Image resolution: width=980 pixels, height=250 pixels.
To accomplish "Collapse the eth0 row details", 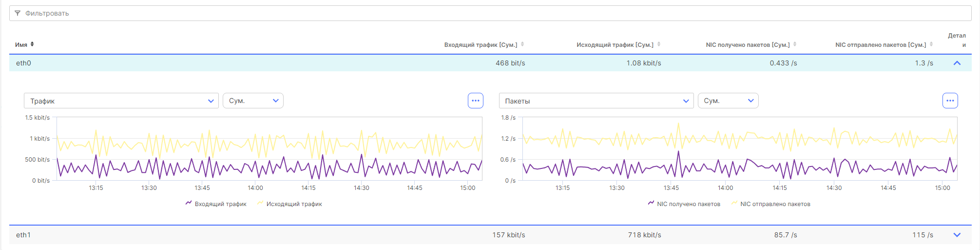I will [957, 63].
